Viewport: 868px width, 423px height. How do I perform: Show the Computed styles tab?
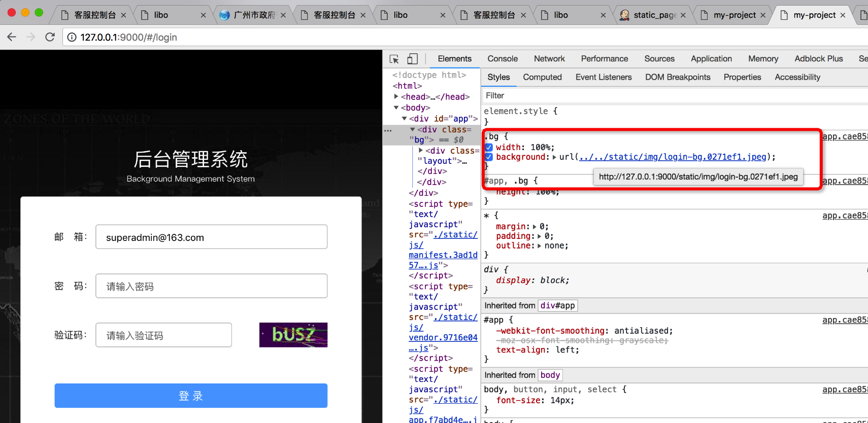(542, 77)
